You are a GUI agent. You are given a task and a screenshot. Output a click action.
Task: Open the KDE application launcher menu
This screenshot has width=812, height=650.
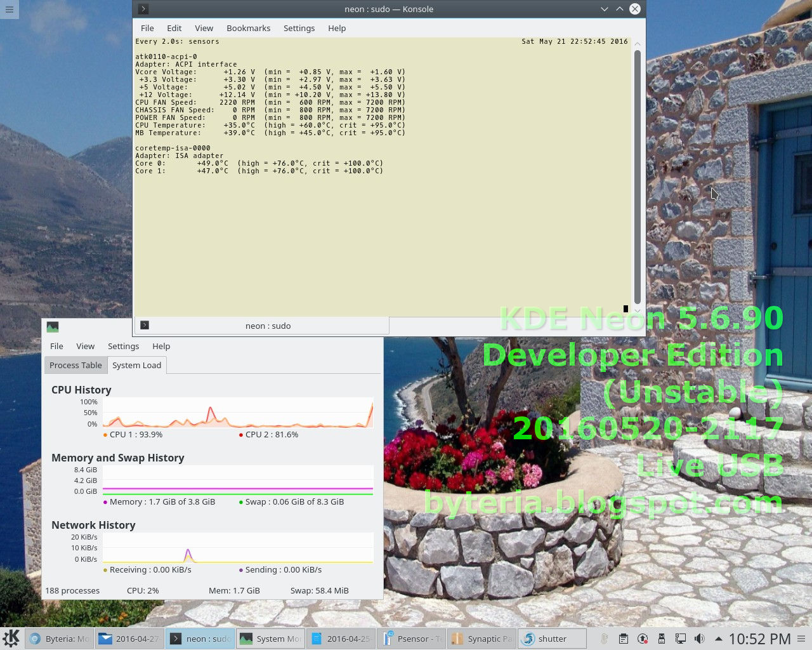click(11, 638)
